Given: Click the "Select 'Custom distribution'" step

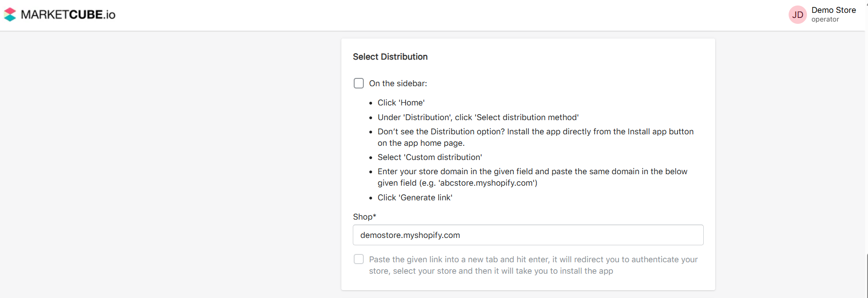Looking at the screenshot, I should pyautogui.click(x=429, y=157).
